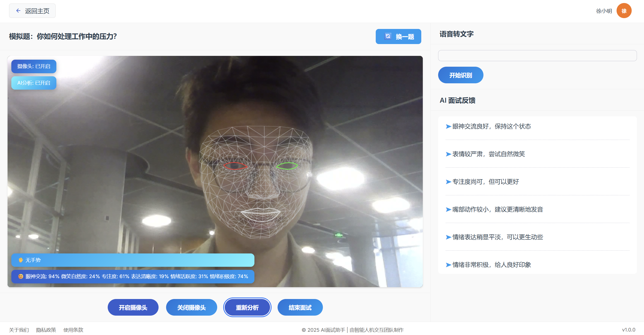Screen dimensions: 644x335
Task: Click the back arrow icon
Action: pyautogui.click(x=18, y=11)
